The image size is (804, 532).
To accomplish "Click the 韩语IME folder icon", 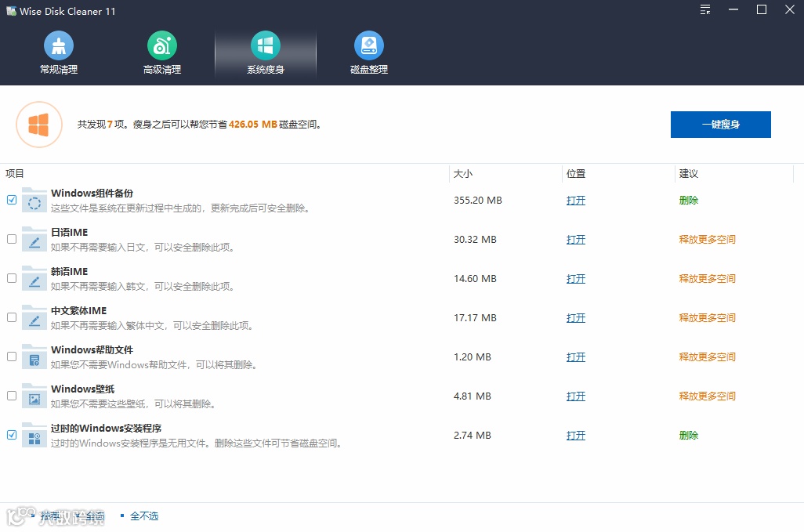I will (x=34, y=278).
